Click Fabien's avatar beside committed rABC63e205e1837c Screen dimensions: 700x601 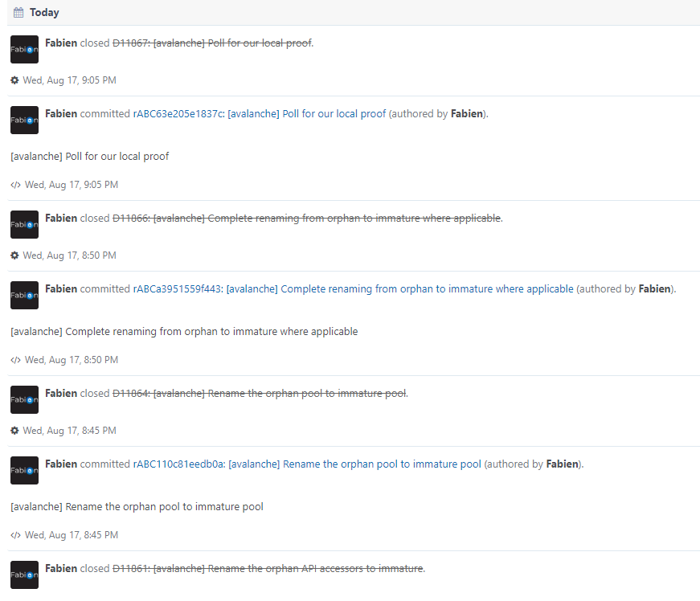[x=25, y=120]
